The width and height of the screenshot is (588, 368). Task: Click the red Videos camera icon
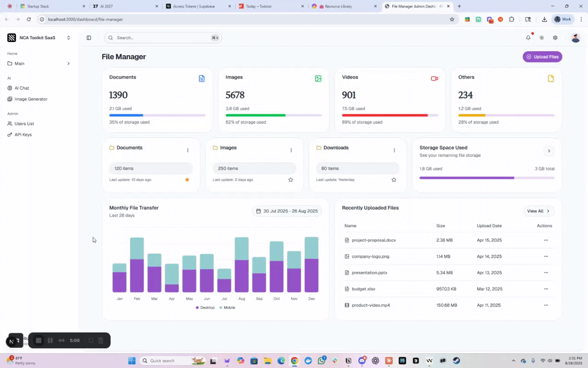(x=434, y=78)
